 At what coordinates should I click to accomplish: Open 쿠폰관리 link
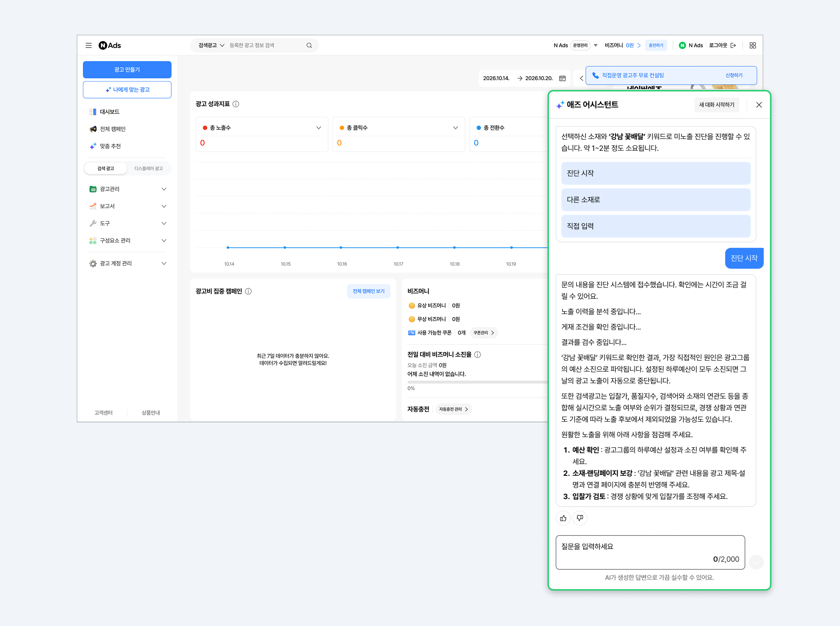tap(484, 333)
